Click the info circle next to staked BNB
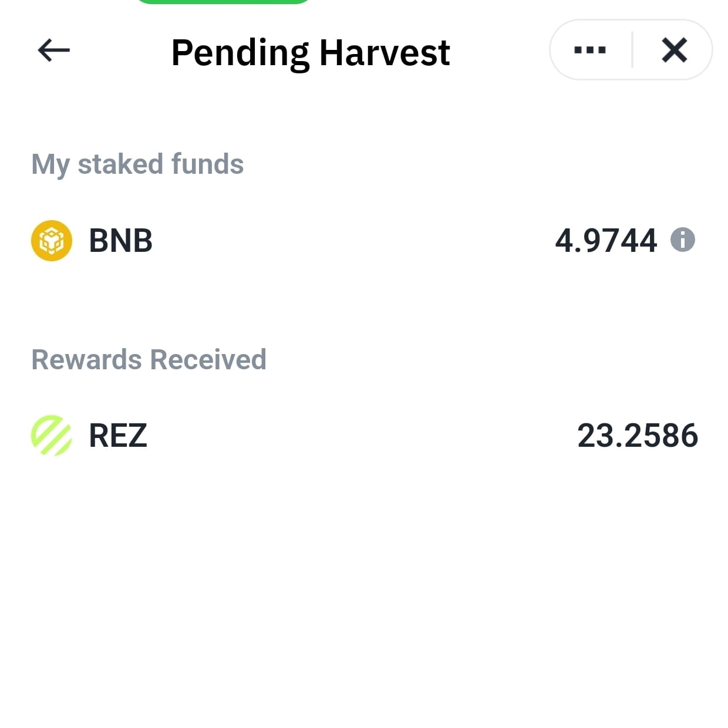728x728 pixels. point(683,240)
